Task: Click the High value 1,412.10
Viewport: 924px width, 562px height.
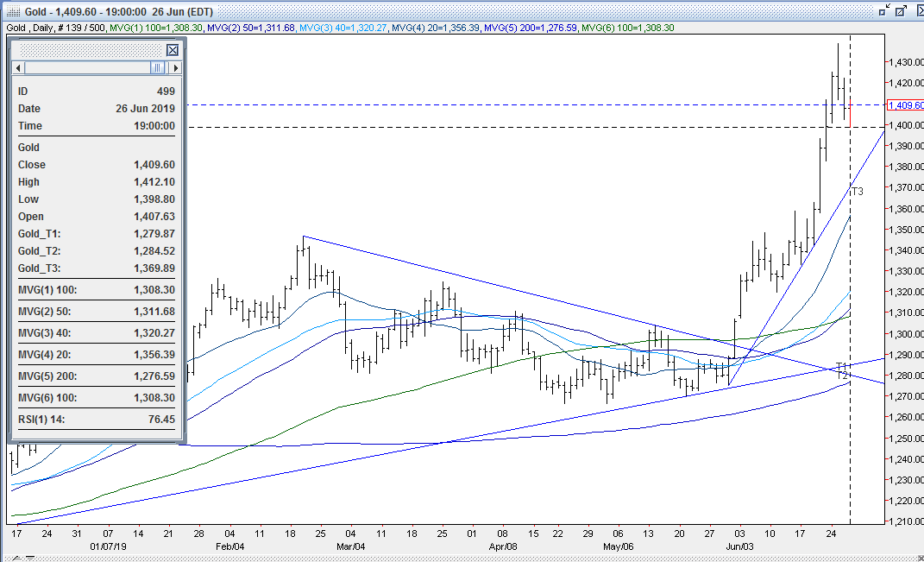Action: (x=154, y=182)
